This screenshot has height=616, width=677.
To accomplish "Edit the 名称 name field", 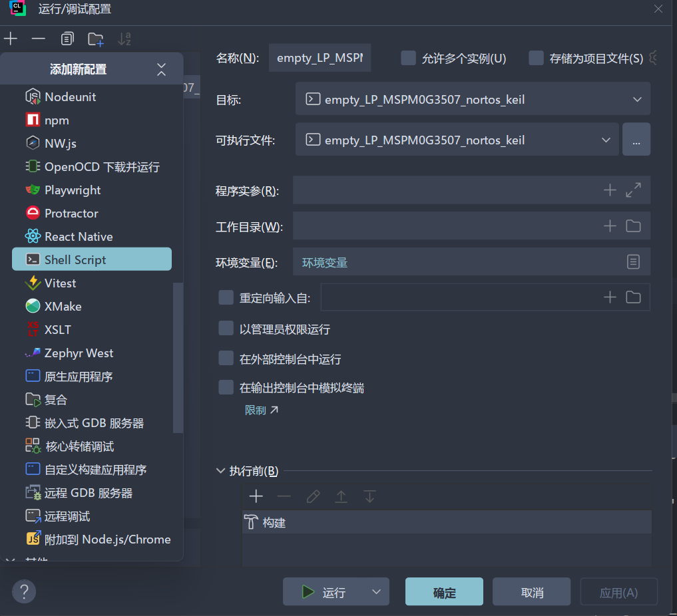I will [x=320, y=58].
